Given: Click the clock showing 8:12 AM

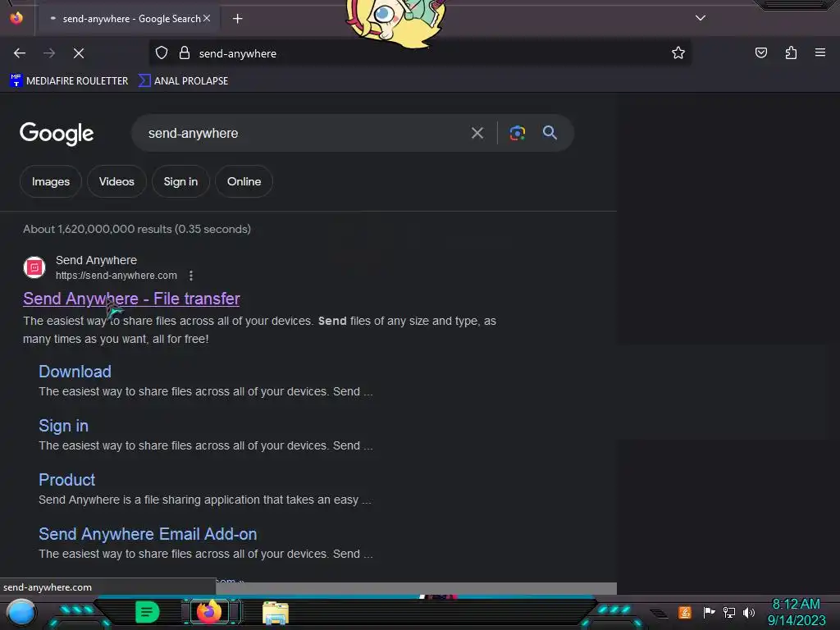Looking at the screenshot, I should tap(796, 605).
